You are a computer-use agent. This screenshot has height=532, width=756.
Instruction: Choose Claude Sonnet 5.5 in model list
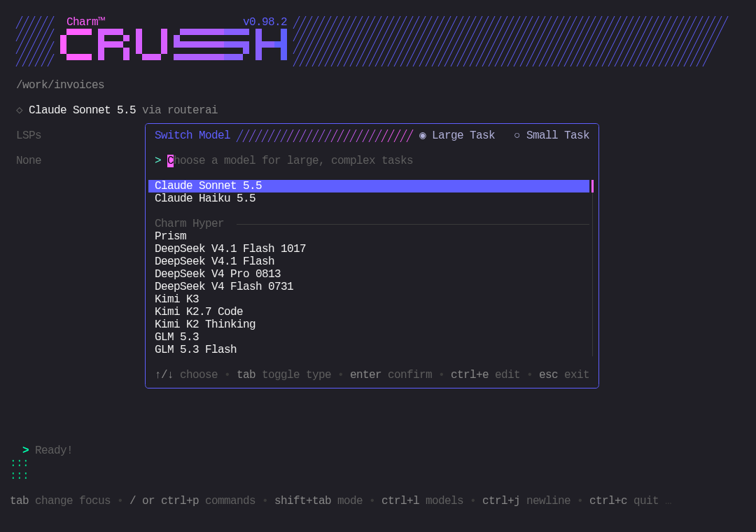click(x=369, y=185)
